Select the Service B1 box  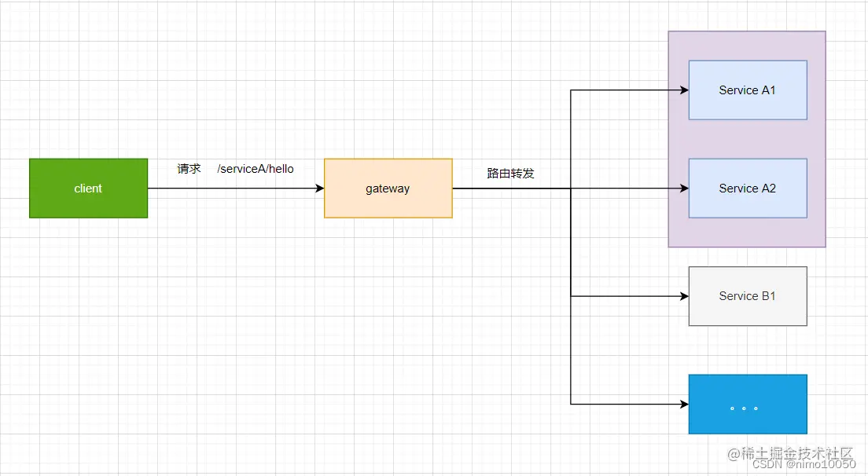tap(748, 296)
